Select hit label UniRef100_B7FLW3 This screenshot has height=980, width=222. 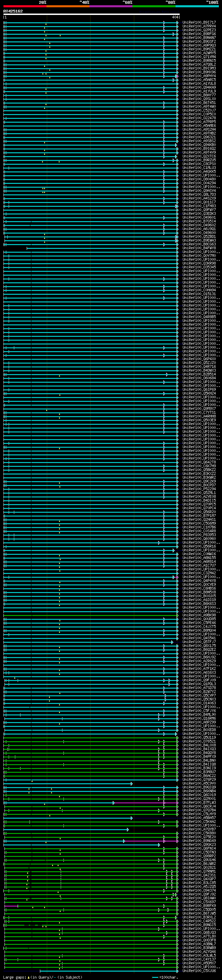tap(199, 802)
